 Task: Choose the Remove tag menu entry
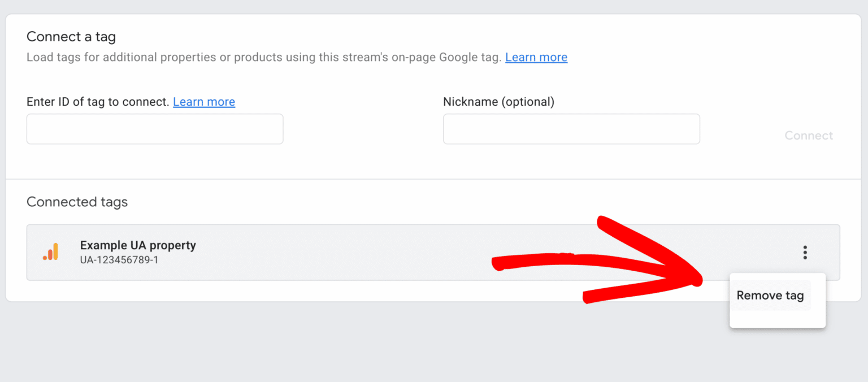(770, 295)
